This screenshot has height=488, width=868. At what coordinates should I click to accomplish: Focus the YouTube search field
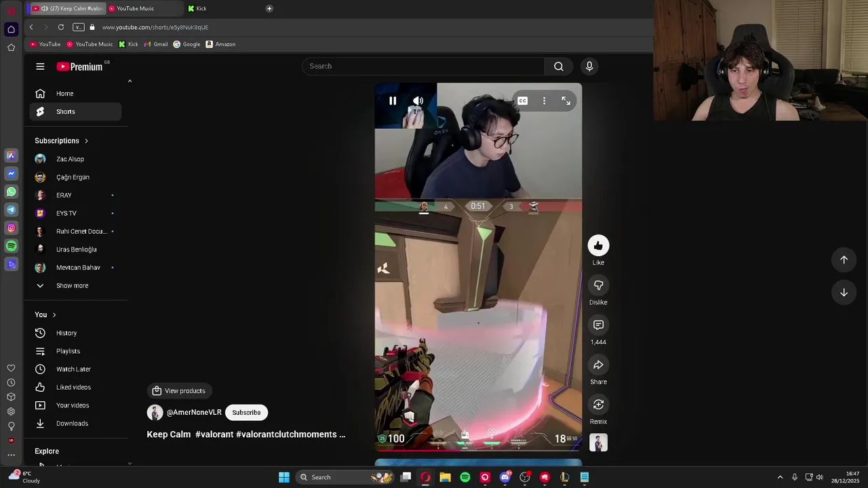click(424, 66)
